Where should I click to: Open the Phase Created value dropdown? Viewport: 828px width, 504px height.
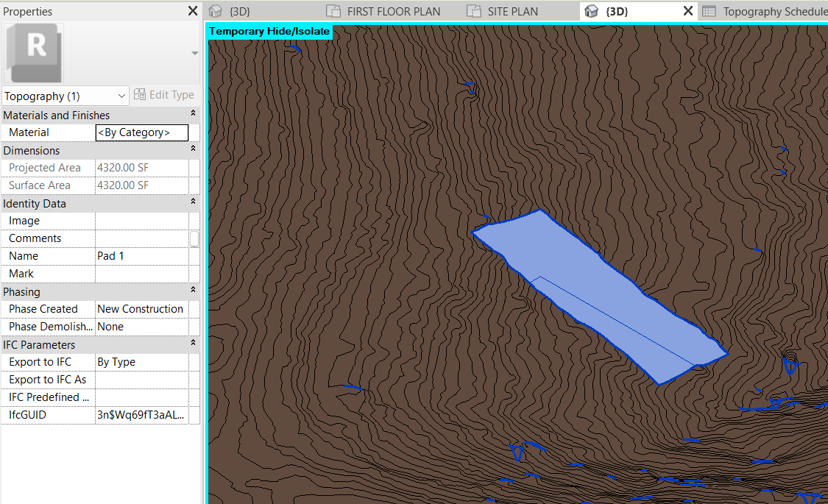[x=144, y=308]
